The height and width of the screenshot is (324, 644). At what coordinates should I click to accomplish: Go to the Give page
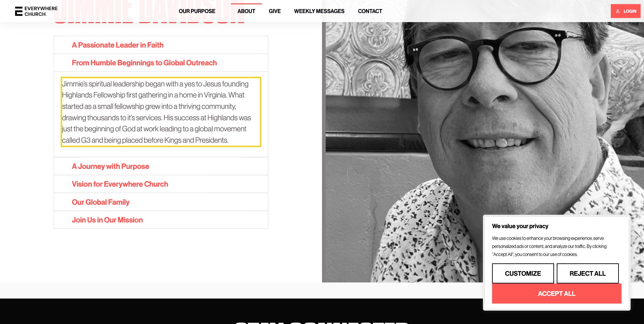(x=275, y=11)
